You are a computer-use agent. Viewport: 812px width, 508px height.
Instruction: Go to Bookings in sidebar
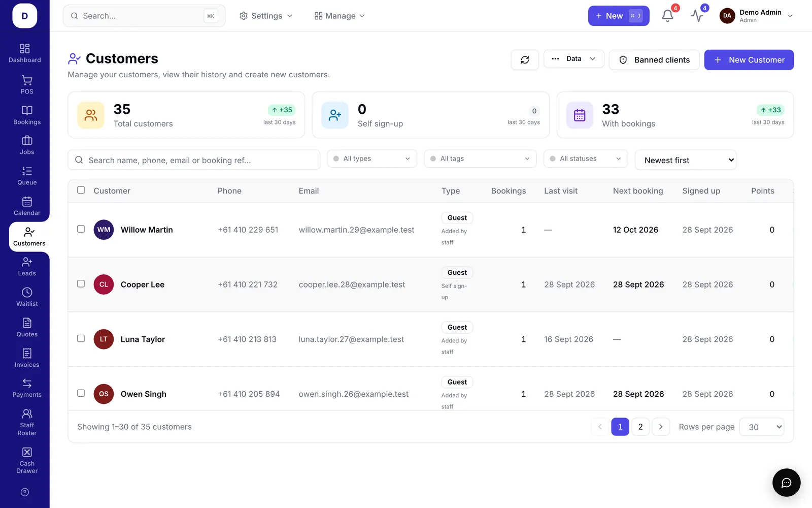click(27, 115)
